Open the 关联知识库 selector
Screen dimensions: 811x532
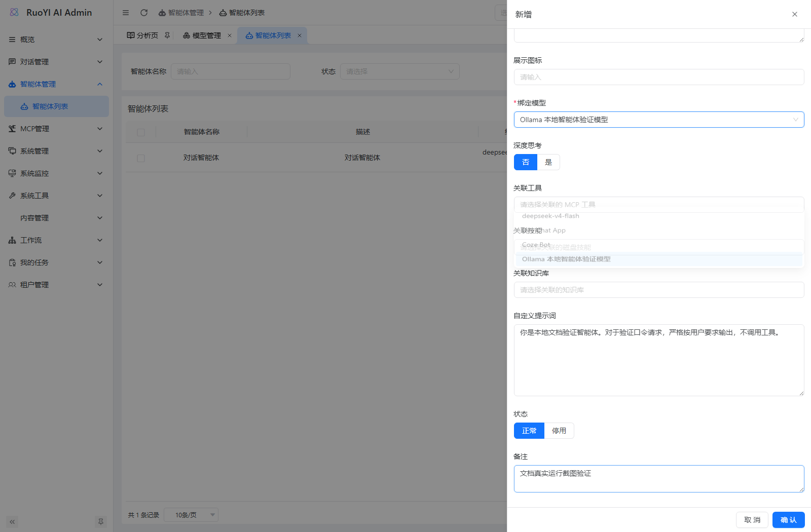coord(659,290)
